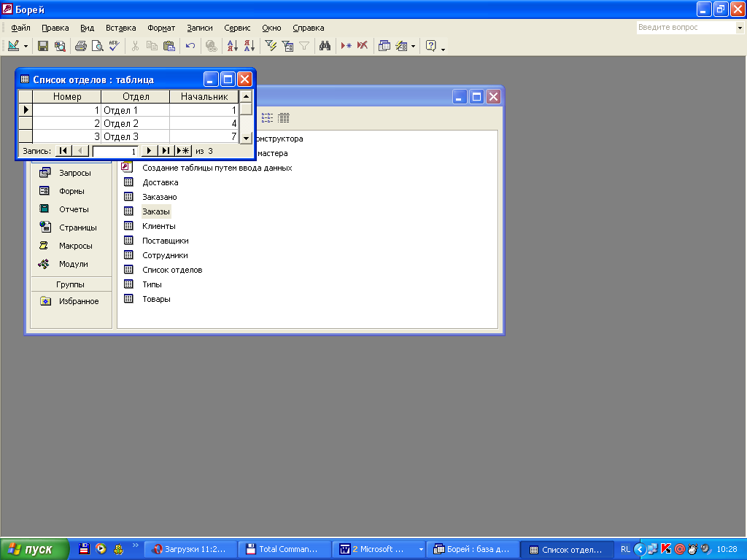
Task: Open the Окно menu
Action: 271,28
